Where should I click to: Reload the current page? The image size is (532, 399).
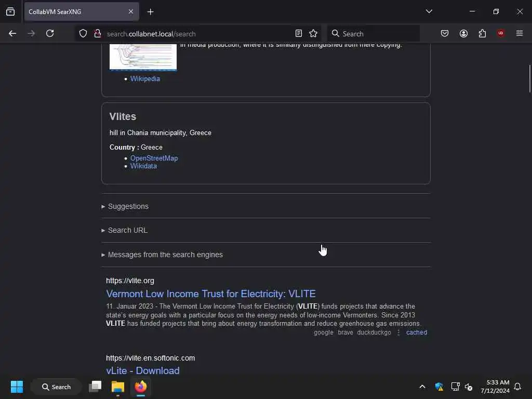[50, 34]
